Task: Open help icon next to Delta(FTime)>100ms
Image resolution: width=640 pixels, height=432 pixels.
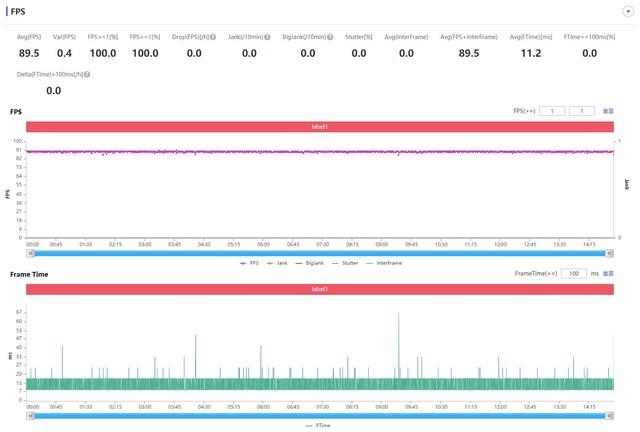Action: pos(87,74)
